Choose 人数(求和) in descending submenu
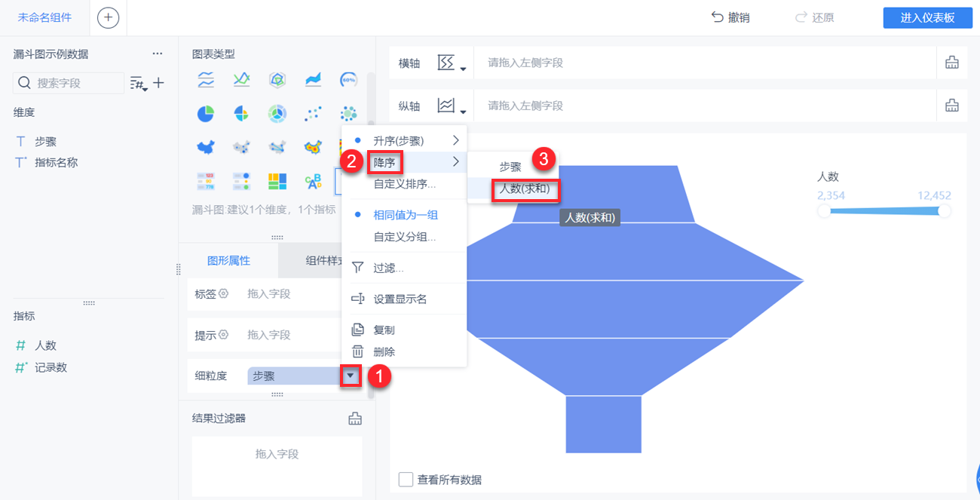The height and width of the screenshot is (500, 980). [x=525, y=189]
